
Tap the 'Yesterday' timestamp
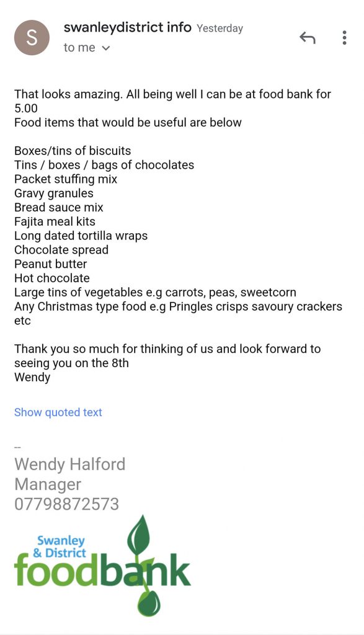pyautogui.click(x=220, y=29)
